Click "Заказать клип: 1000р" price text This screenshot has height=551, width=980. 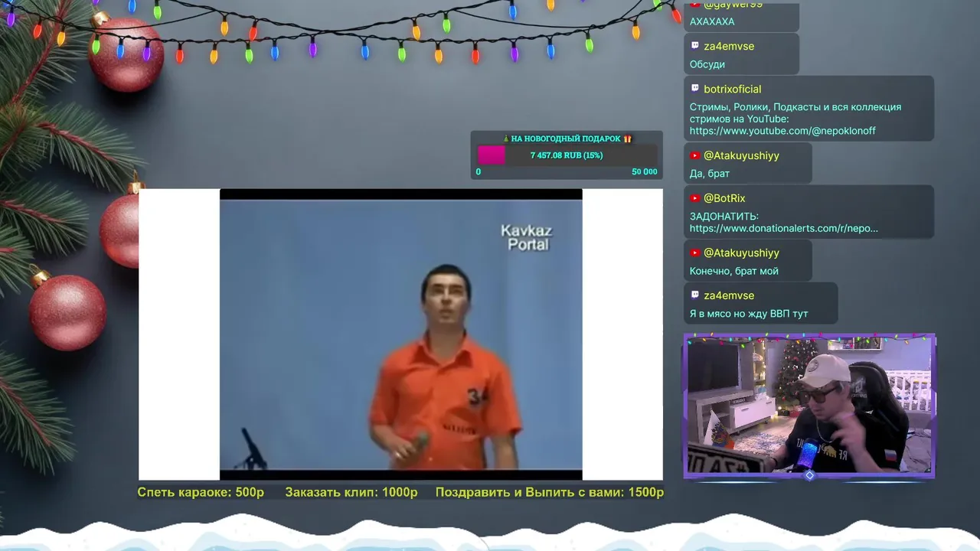pos(351,492)
